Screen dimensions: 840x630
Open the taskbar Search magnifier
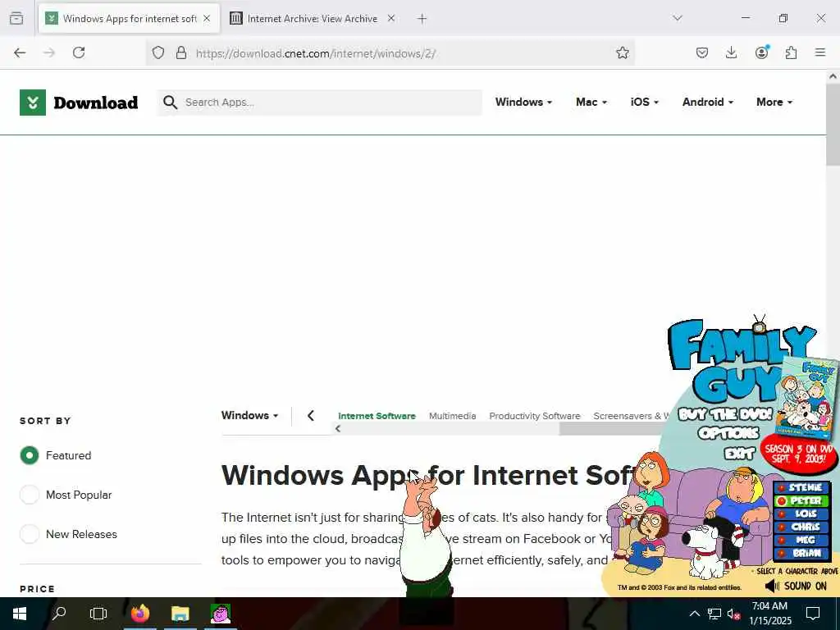(x=59, y=614)
